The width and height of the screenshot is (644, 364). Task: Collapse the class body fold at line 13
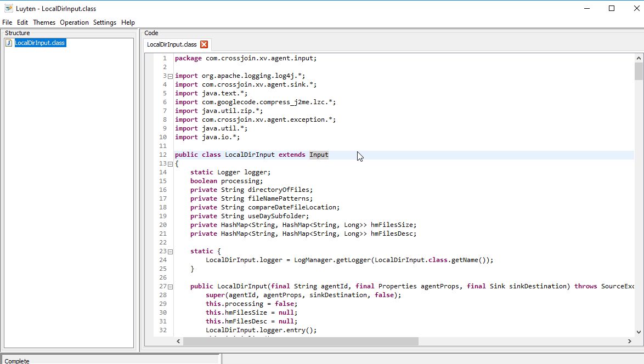click(170, 164)
